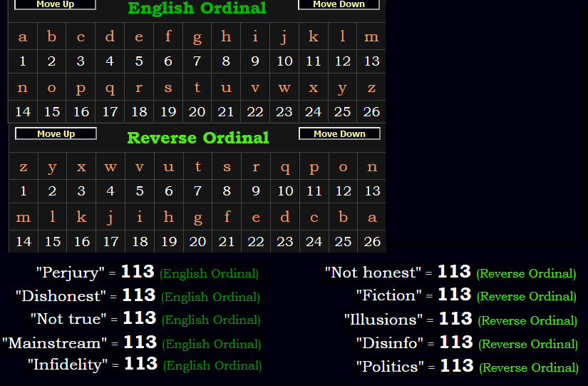
Task: Click letter n in English Ordinal table
Action: (x=23, y=87)
